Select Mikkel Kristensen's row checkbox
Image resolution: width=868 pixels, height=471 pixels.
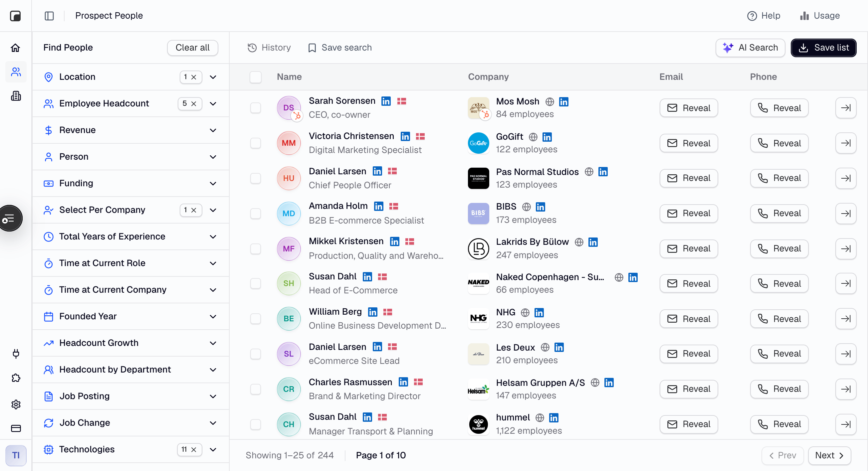click(255, 249)
